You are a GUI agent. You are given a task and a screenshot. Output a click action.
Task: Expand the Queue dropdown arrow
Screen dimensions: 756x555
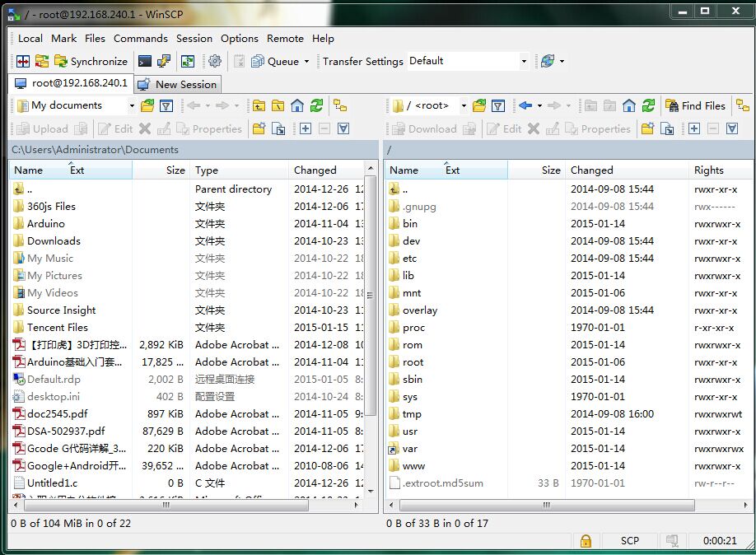point(306,61)
